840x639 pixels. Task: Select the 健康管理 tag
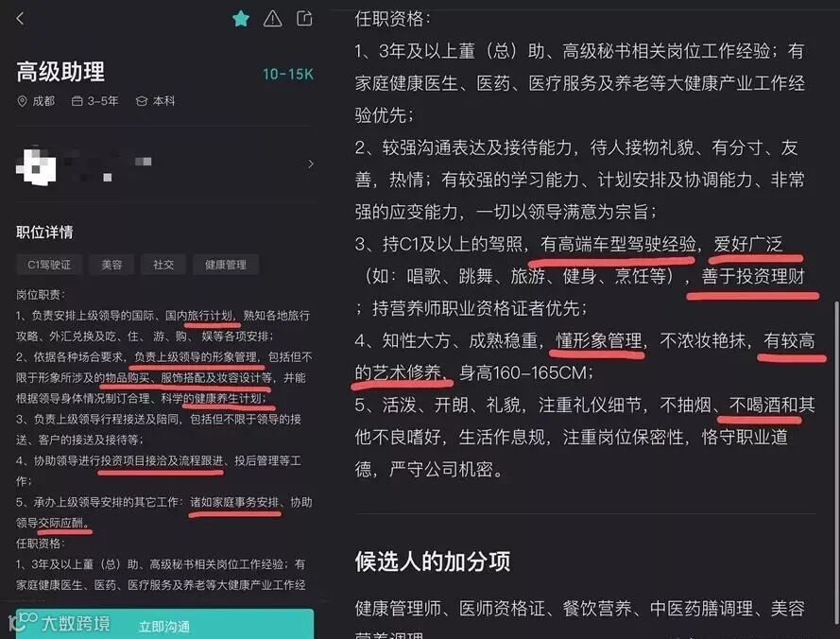point(226,265)
